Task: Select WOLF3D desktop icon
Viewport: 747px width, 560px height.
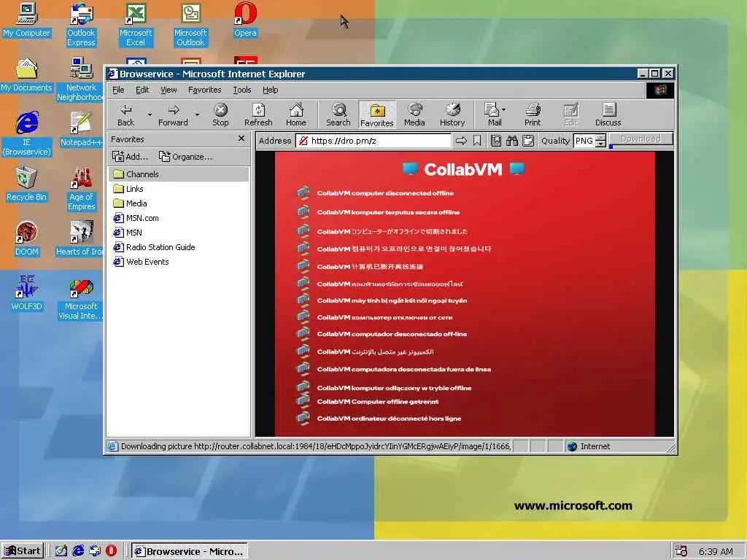Action: click(26, 293)
